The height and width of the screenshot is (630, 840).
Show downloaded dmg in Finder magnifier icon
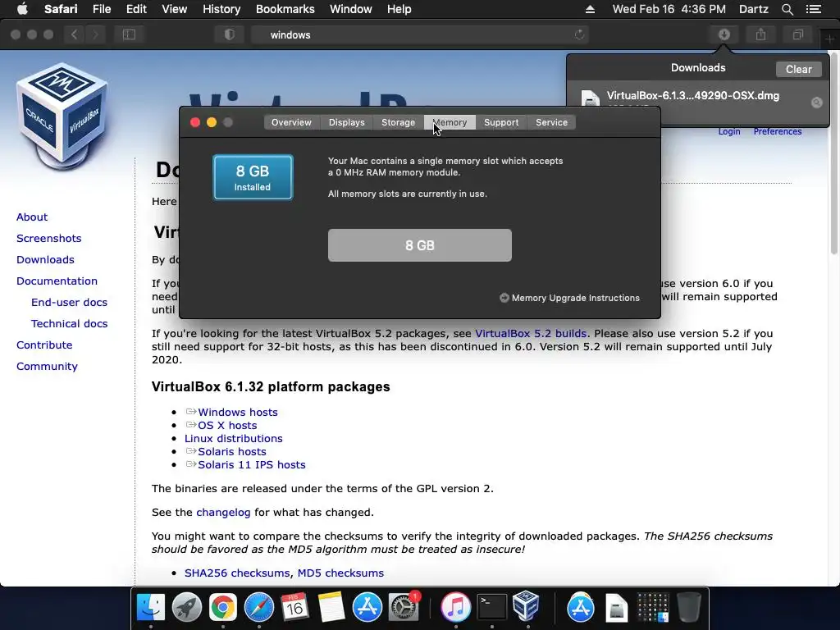[816, 103]
